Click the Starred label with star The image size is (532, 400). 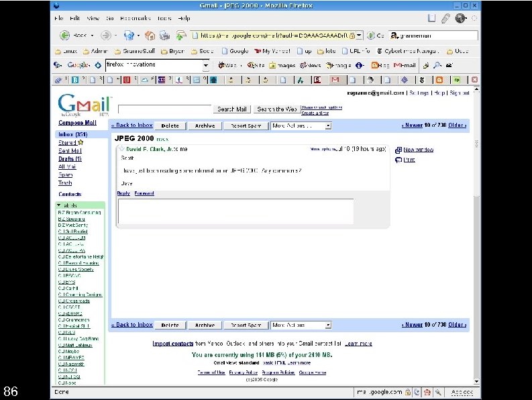click(70, 142)
